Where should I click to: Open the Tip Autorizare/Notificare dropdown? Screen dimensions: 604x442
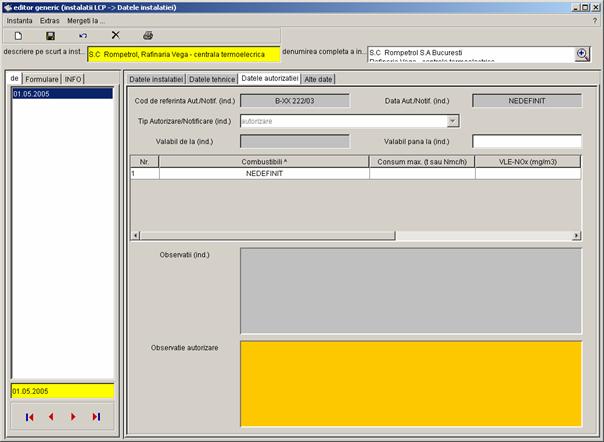pyautogui.click(x=453, y=121)
